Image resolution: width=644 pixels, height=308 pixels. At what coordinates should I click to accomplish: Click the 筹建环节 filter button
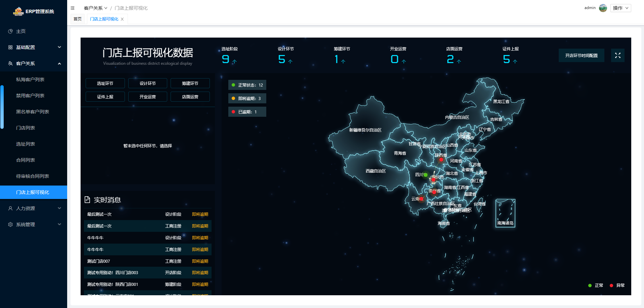click(190, 83)
